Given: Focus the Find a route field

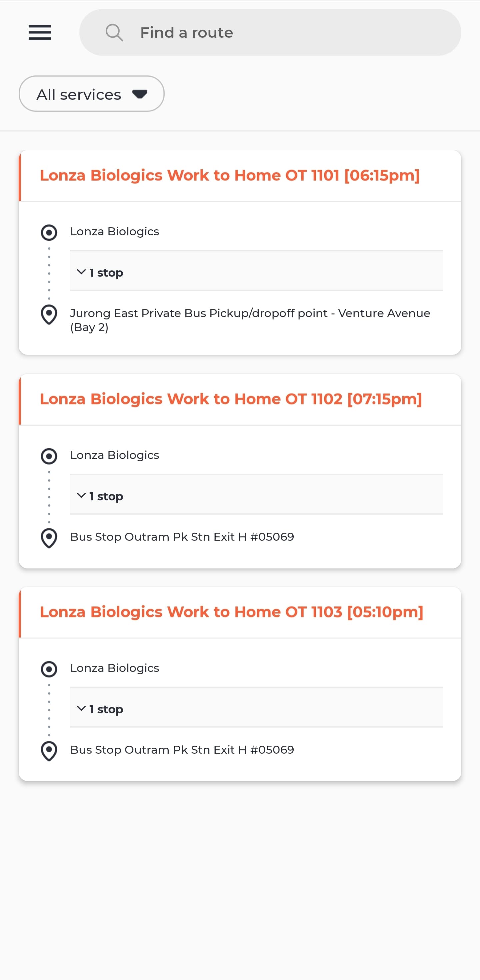Looking at the screenshot, I should (x=270, y=32).
